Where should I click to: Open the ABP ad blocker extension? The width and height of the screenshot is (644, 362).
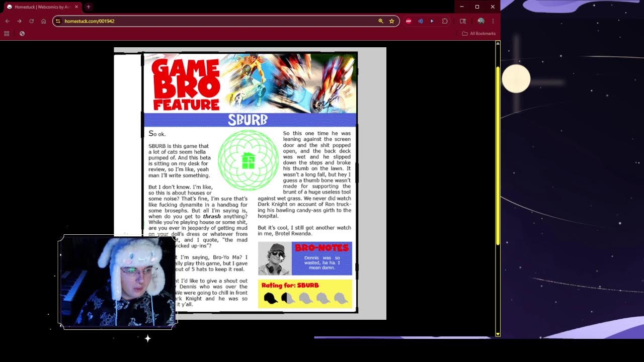click(409, 21)
